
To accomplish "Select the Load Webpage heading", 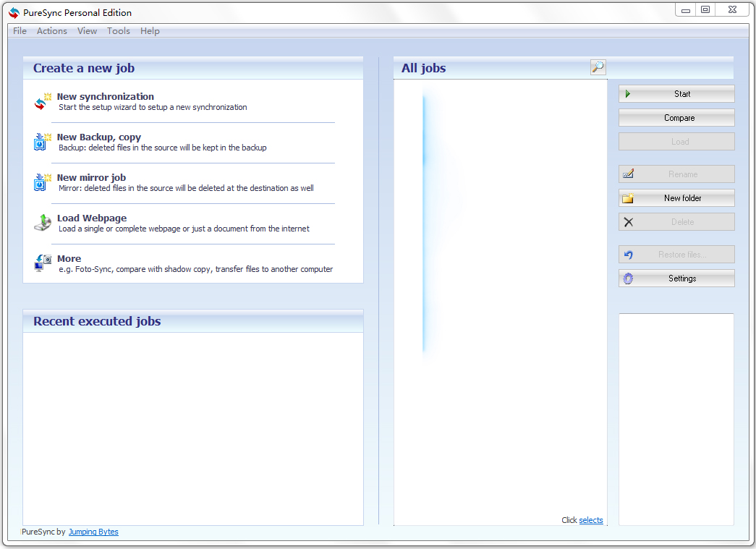I will [x=92, y=218].
